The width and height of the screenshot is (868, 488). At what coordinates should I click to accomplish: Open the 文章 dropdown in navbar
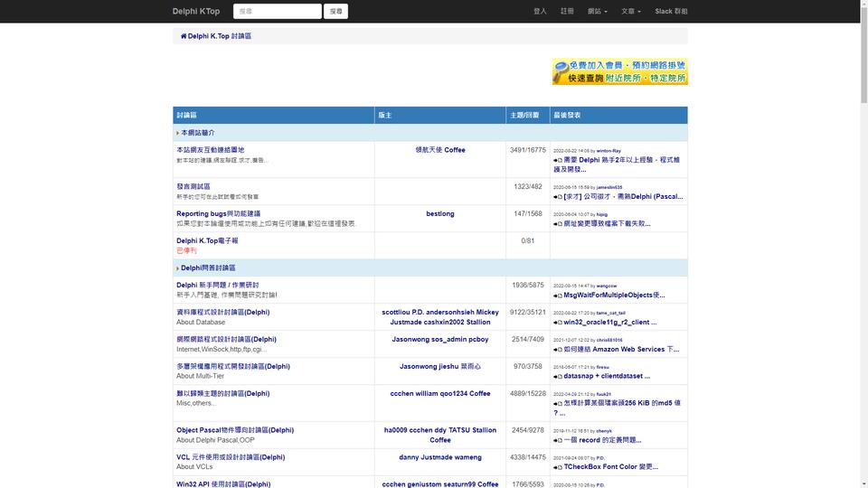pos(630,11)
